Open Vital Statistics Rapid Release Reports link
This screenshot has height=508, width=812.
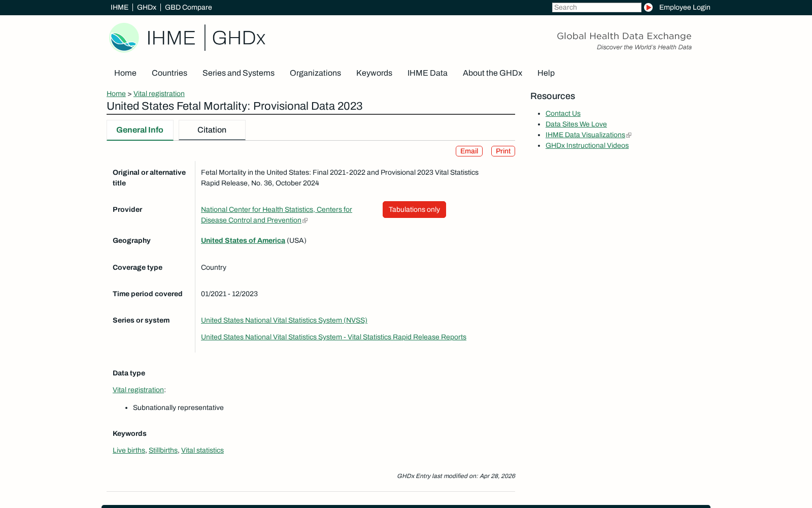[333, 337]
